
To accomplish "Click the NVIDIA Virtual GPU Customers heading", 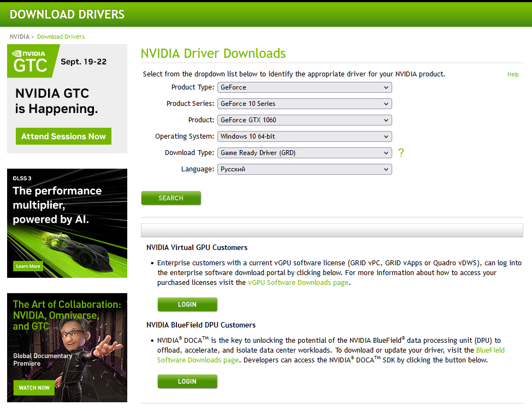I will click(197, 248).
